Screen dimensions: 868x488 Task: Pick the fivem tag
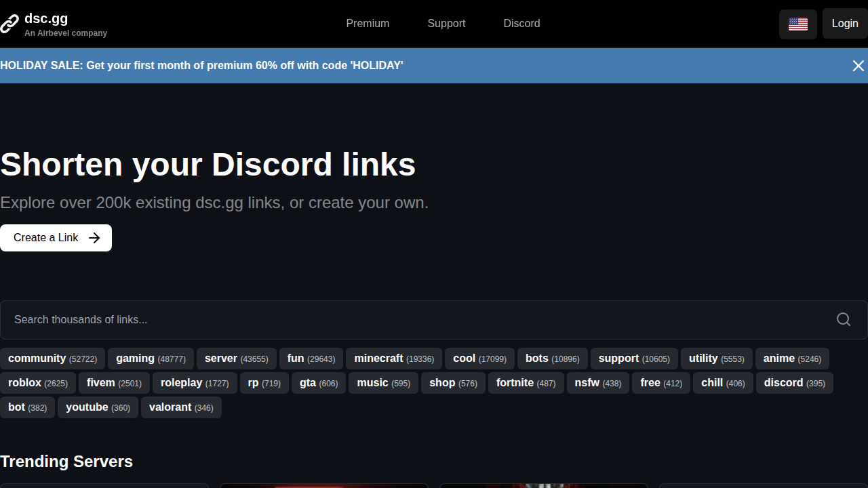tap(114, 383)
